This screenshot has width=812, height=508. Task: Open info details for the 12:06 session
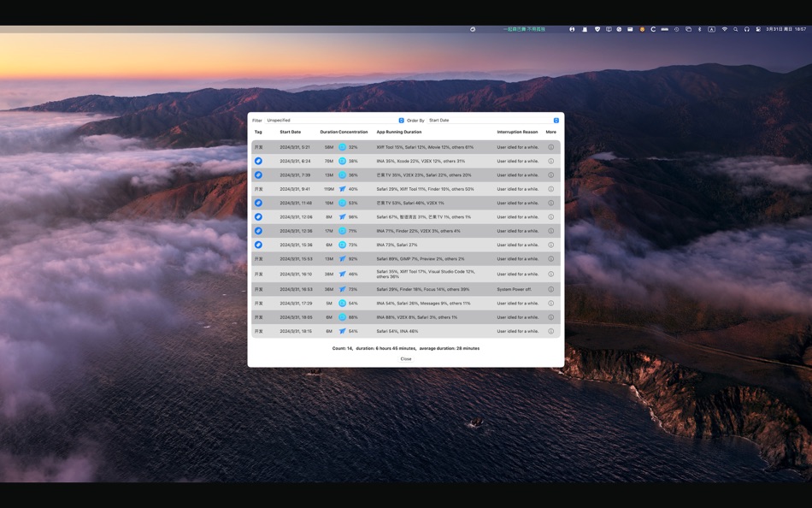[551, 217]
